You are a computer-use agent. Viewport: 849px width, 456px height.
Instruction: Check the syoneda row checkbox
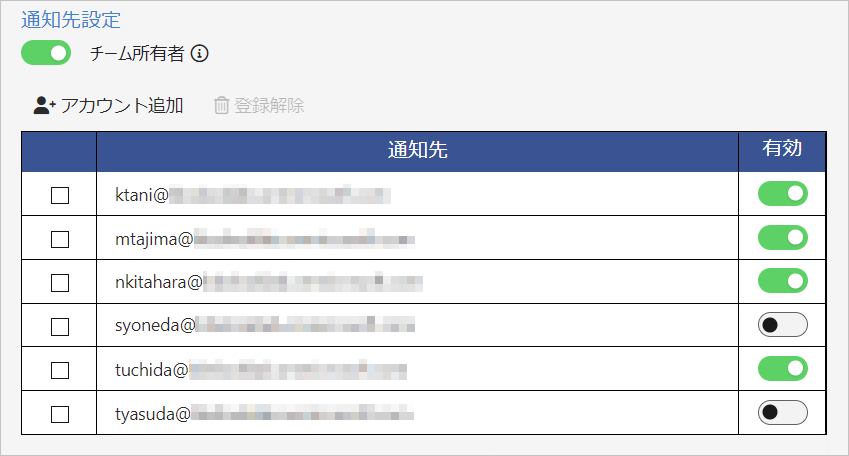pyautogui.click(x=60, y=326)
